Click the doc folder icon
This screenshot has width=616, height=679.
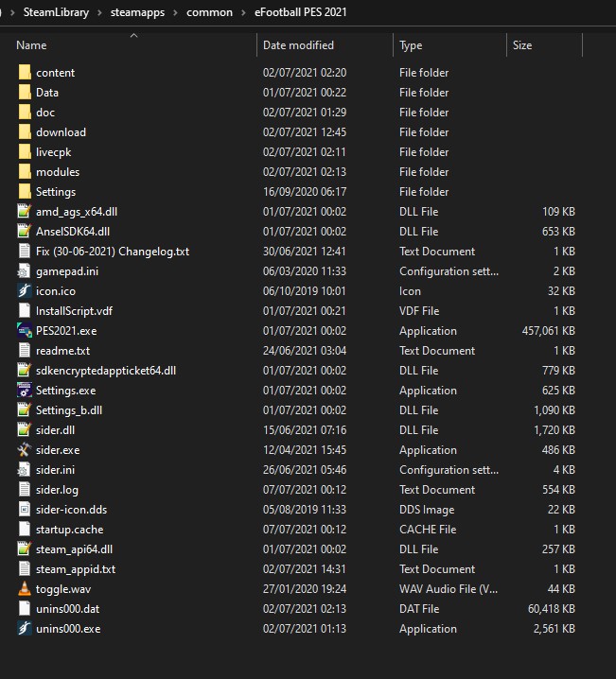[x=25, y=113]
